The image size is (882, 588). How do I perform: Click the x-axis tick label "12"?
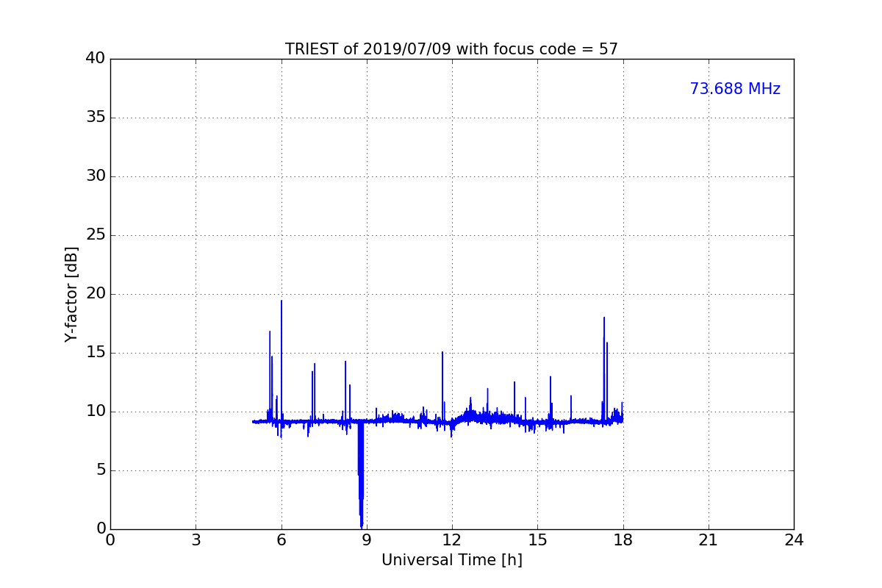pos(451,540)
